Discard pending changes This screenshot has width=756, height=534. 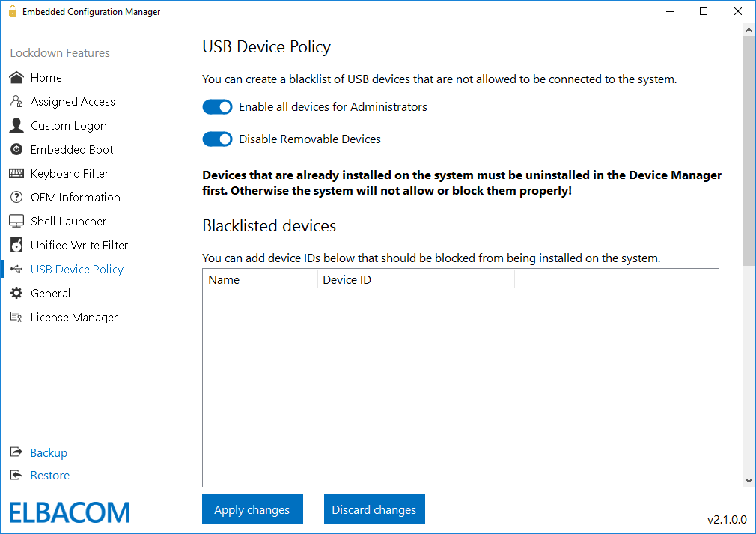(374, 509)
